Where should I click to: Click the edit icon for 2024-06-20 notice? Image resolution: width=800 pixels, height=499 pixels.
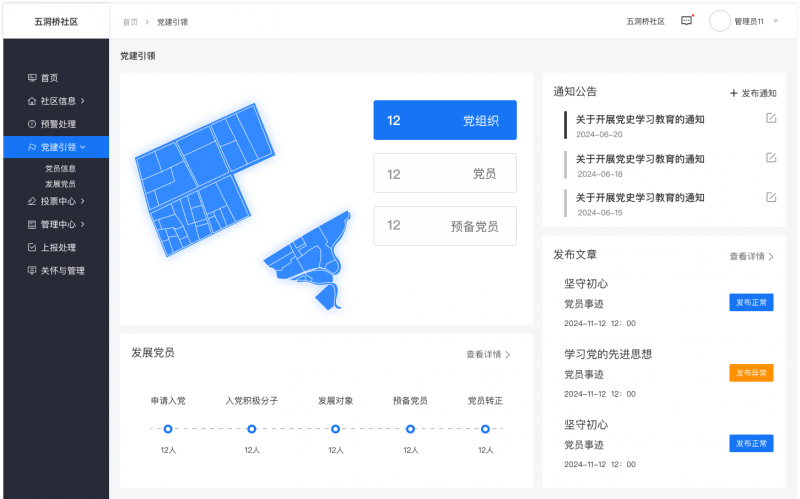[x=770, y=118]
